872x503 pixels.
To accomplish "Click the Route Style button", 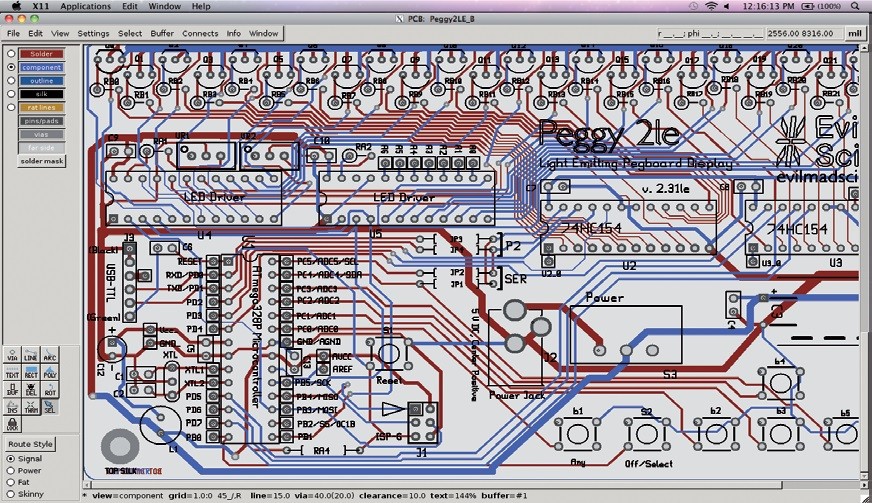I will (31, 444).
